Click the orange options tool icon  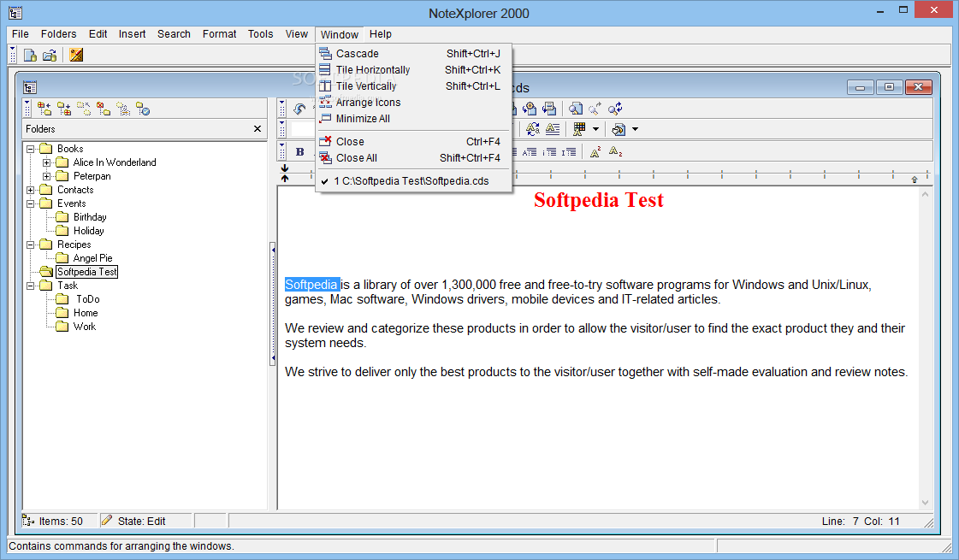(x=76, y=55)
